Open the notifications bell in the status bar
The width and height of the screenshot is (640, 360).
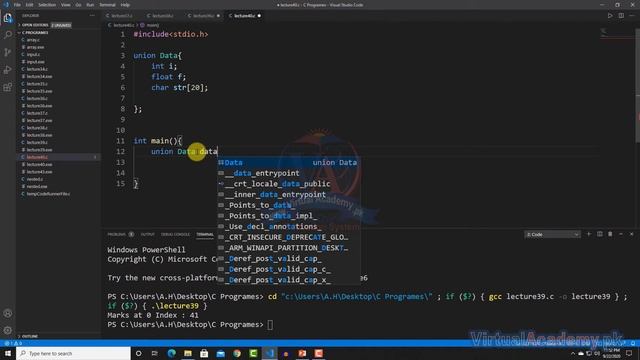tap(633, 344)
